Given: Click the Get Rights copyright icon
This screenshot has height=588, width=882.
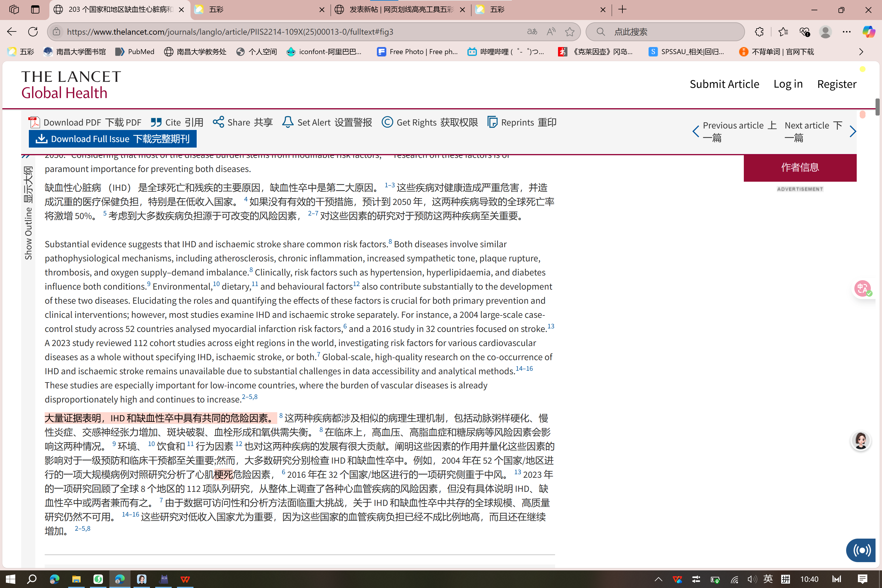Looking at the screenshot, I should point(387,122).
